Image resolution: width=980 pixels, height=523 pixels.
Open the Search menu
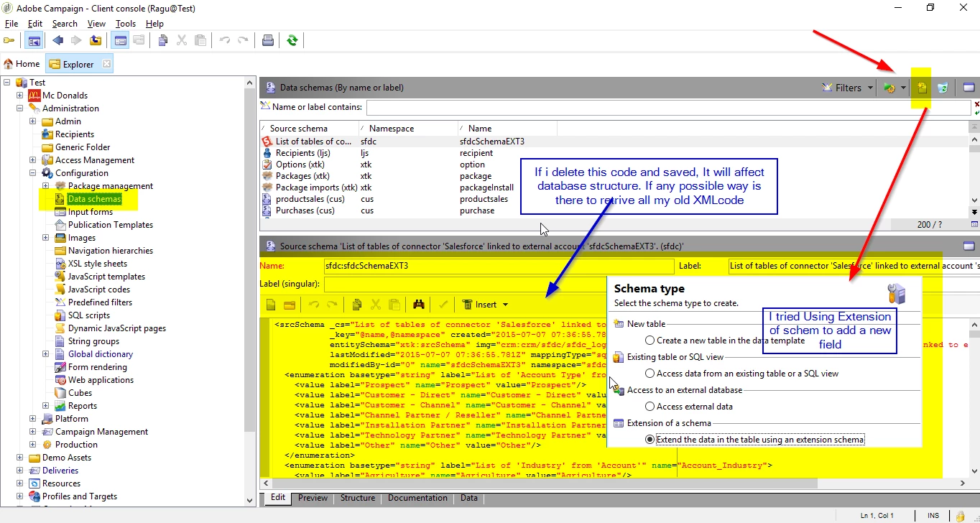[x=65, y=24]
